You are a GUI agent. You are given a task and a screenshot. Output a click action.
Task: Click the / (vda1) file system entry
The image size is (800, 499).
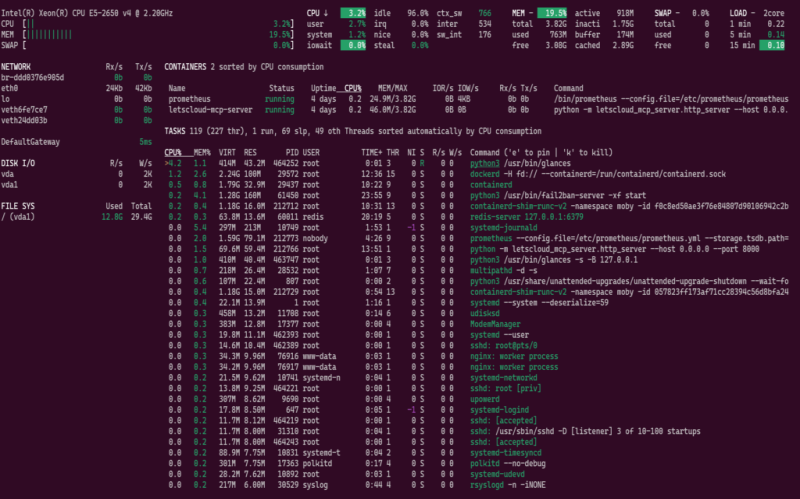coord(18,217)
